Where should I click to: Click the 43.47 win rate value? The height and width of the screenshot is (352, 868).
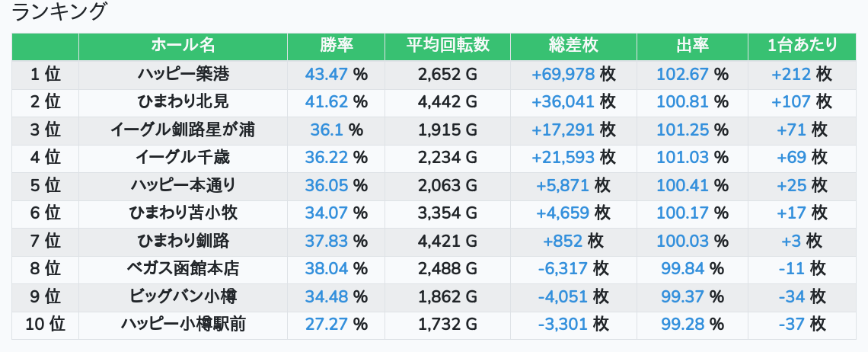tap(327, 74)
